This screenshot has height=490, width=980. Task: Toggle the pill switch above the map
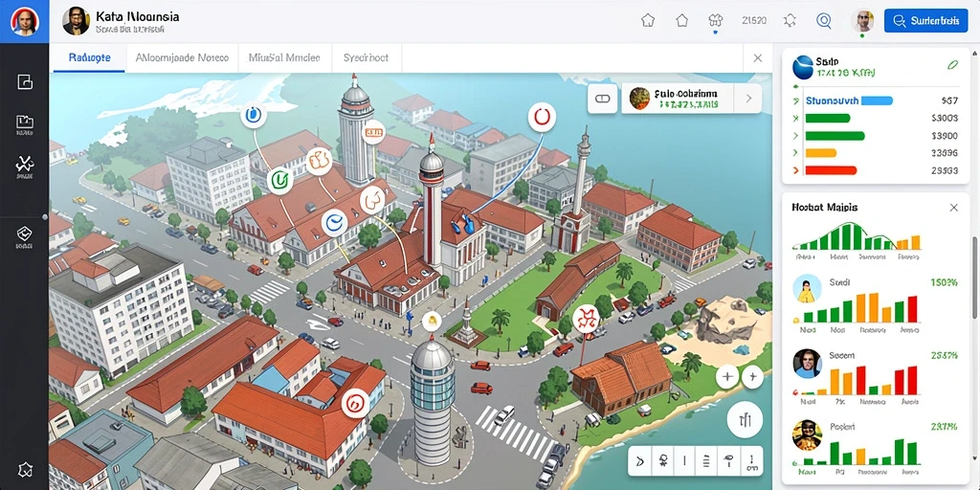pyautogui.click(x=603, y=99)
